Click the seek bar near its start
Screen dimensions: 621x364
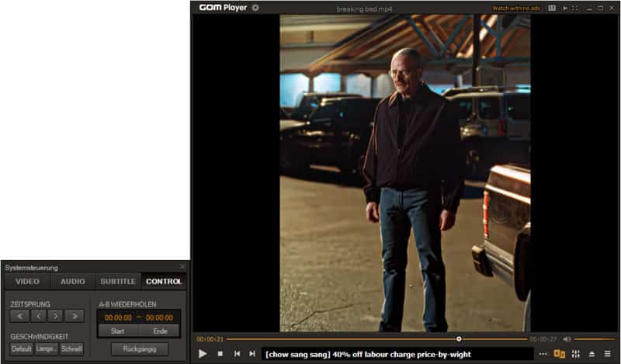pyautogui.click(x=230, y=339)
